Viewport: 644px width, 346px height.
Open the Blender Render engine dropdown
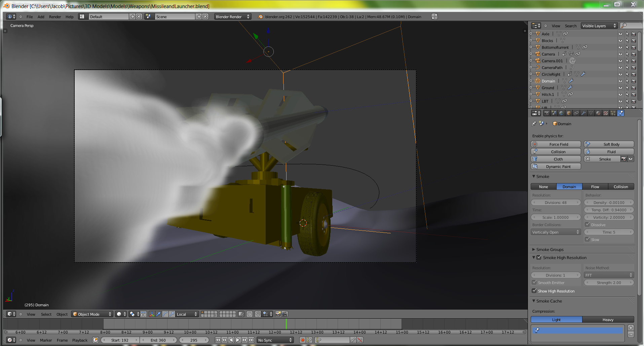(233, 16)
